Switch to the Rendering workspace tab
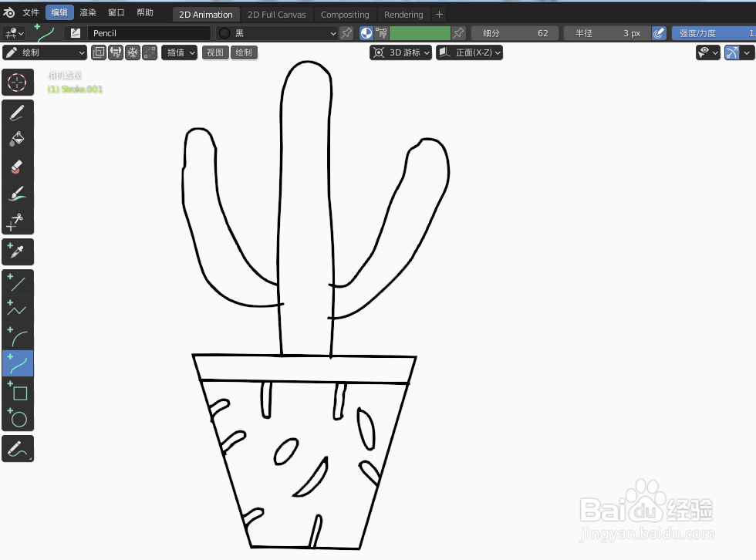 (x=403, y=15)
